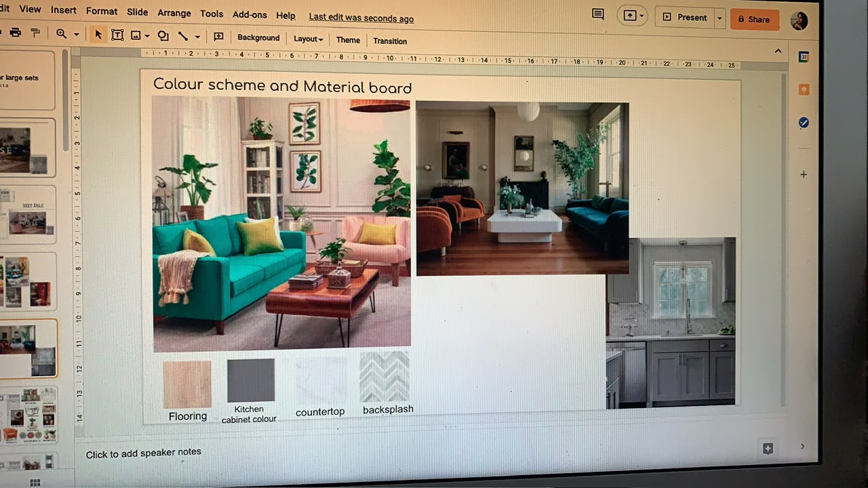The width and height of the screenshot is (868, 488).
Task: Open the Layout dropdown
Action: pos(308,39)
